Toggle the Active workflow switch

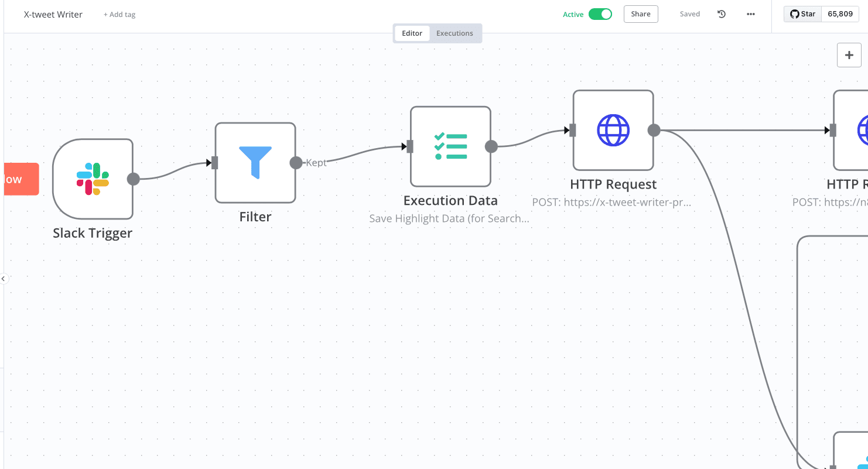[600, 14]
